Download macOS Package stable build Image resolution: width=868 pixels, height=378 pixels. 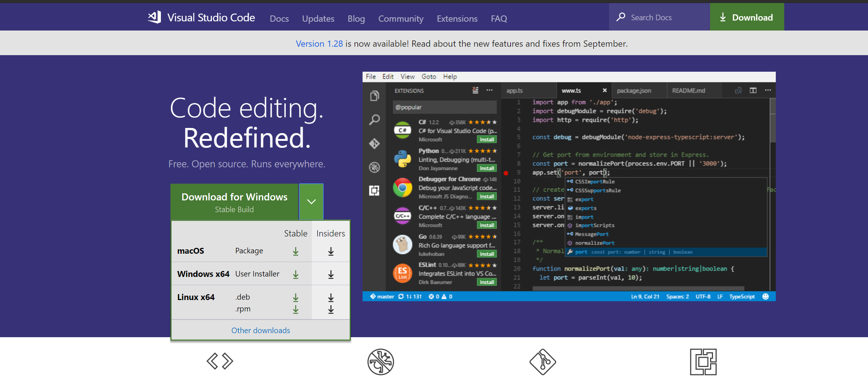(x=296, y=252)
